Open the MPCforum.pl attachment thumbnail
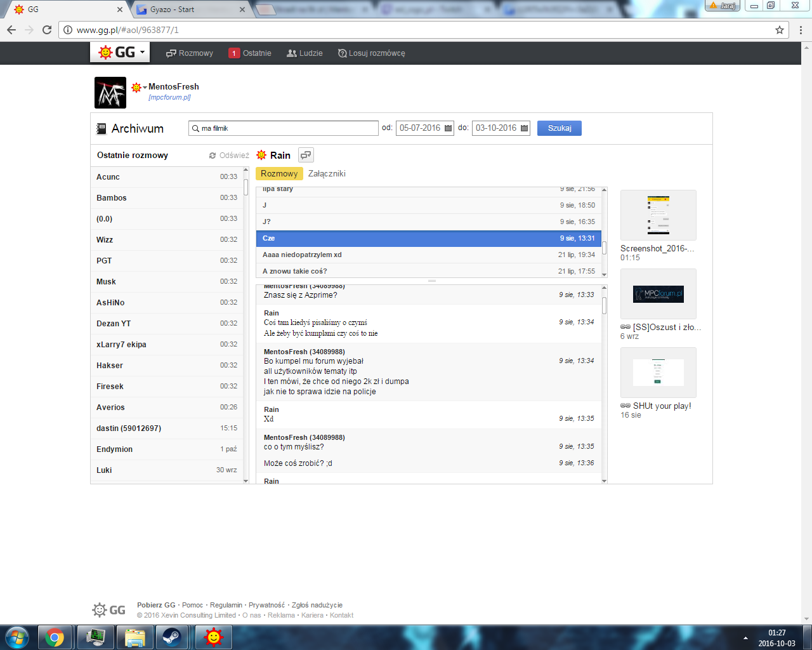 tap(658, 294)
